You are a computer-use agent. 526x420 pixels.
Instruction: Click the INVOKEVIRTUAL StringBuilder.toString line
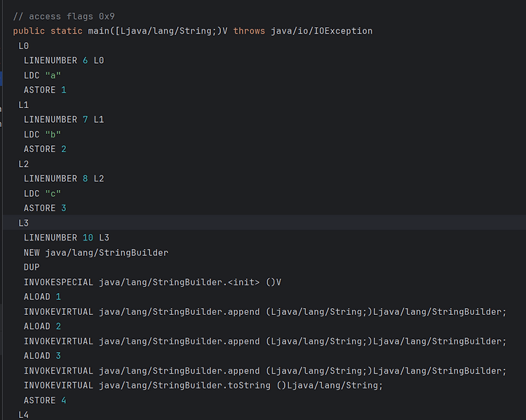pos(203,386)
